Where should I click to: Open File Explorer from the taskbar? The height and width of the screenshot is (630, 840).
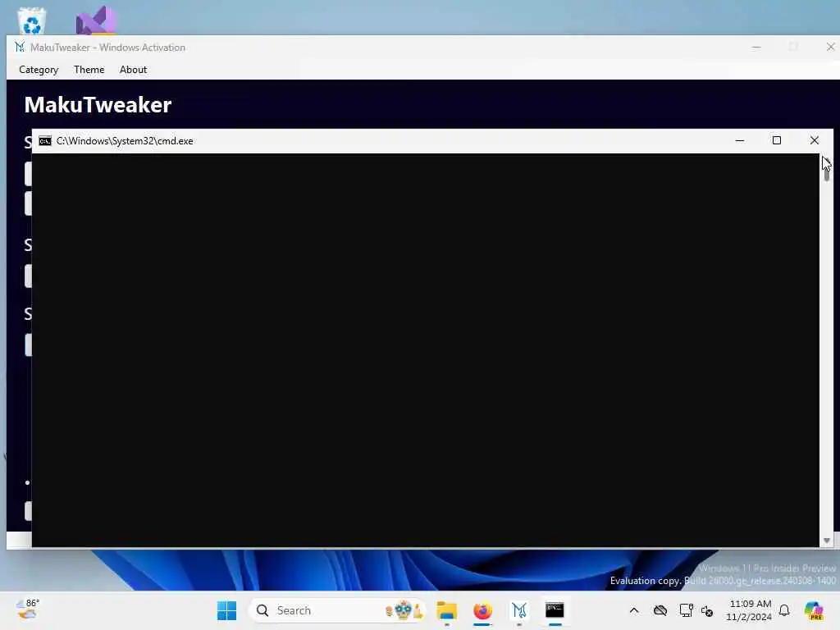pos(447,610)
